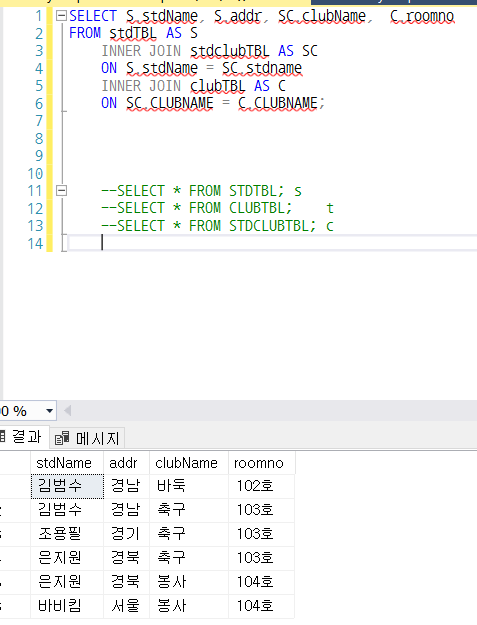The height and width of the screenshot is (625, 477).
Task: Select the 경기 addr cell
Action: (126, 534)
